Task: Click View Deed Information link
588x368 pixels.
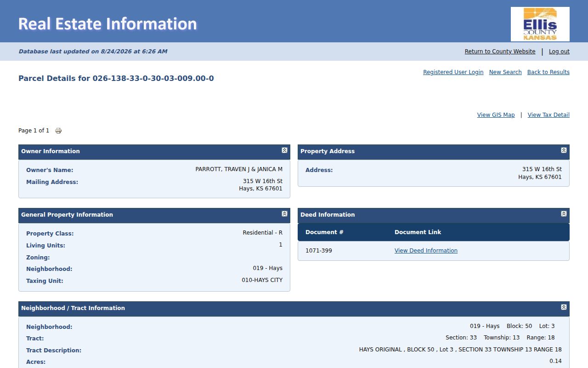Action: coord(426,251)
